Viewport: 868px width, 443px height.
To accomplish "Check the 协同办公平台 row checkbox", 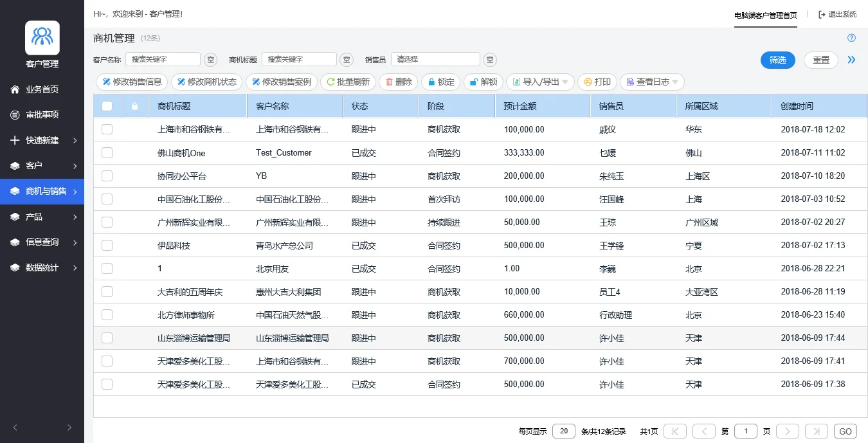I will click(x=107, y=176).
